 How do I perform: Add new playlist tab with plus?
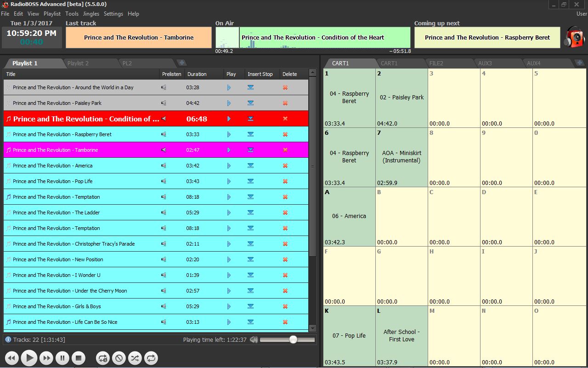[x=182, y=63]
